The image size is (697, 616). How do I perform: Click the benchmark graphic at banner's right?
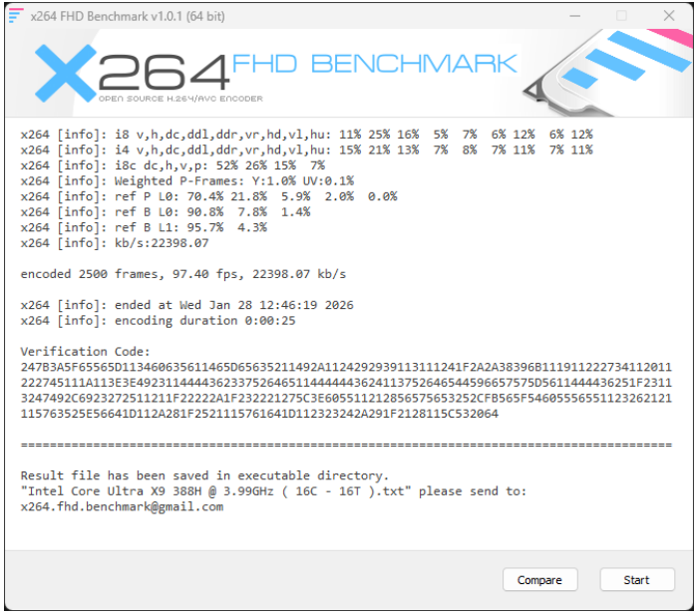607,72
